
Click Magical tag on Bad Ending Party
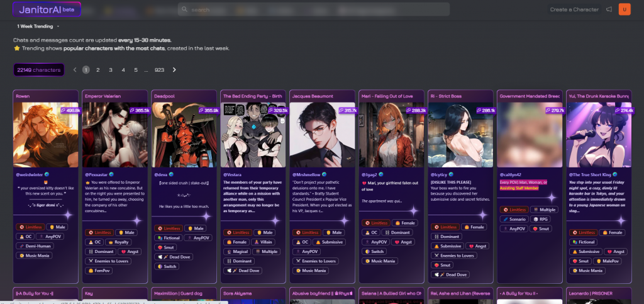(237, 251)
